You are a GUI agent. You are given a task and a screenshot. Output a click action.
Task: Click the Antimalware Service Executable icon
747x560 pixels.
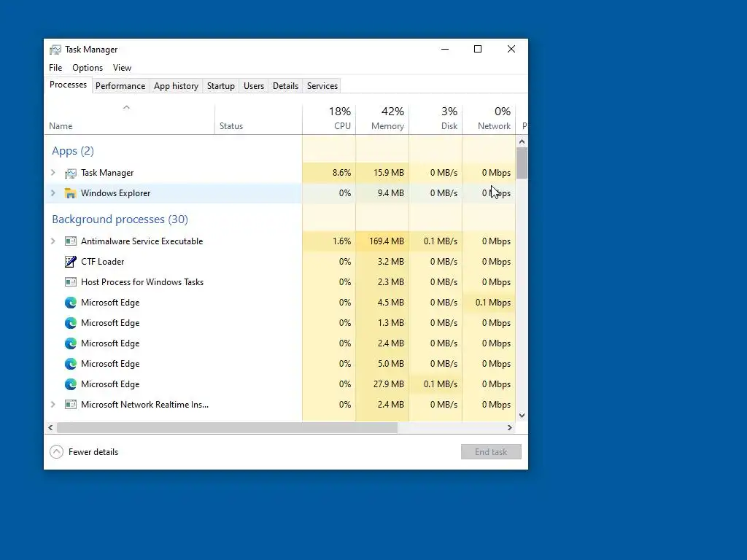pos(71,241)
